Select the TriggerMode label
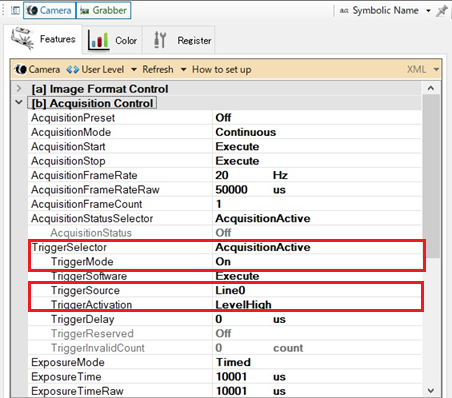Screen dimensions: 452x398 tap(82, 261)
